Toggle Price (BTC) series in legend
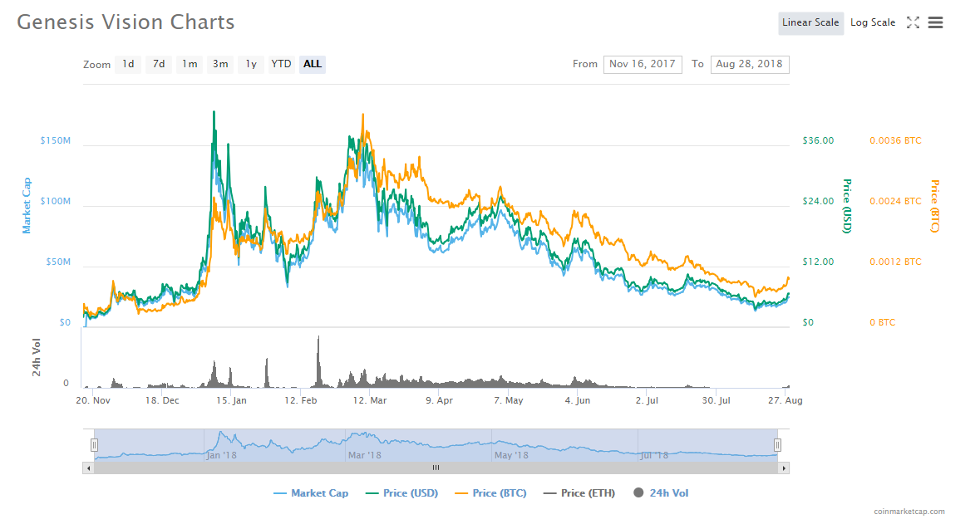The width and height of the screenshot is (980, 529). [490, 493]
